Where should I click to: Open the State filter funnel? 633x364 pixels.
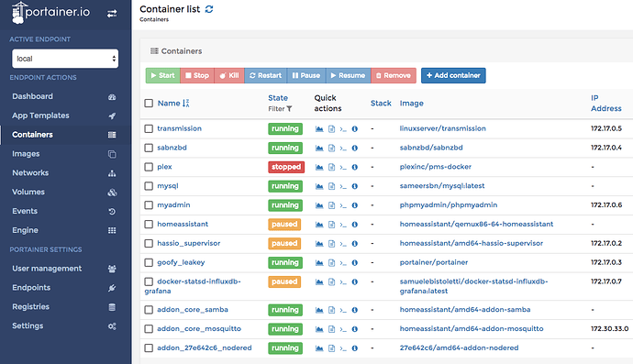(x=289, y=109)
